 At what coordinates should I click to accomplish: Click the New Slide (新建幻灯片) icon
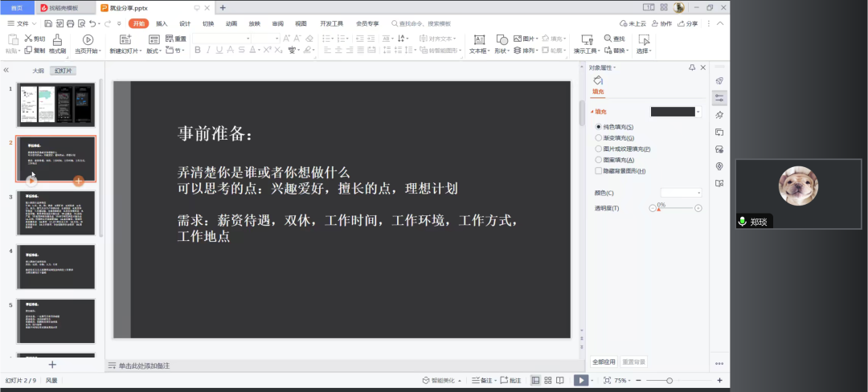[125, 39]
